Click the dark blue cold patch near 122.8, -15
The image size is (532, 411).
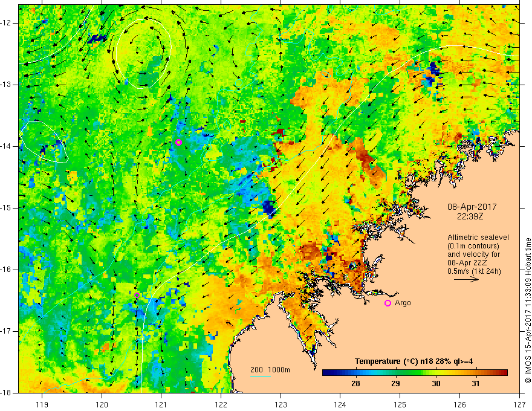(270, 208)
